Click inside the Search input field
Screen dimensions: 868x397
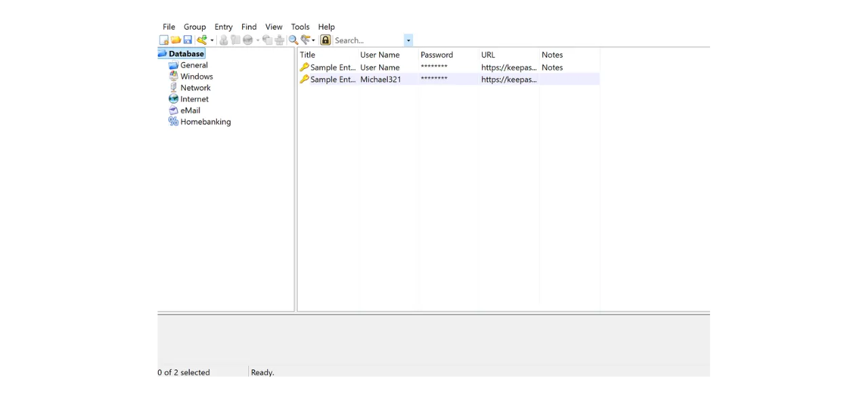click(366, 40)
